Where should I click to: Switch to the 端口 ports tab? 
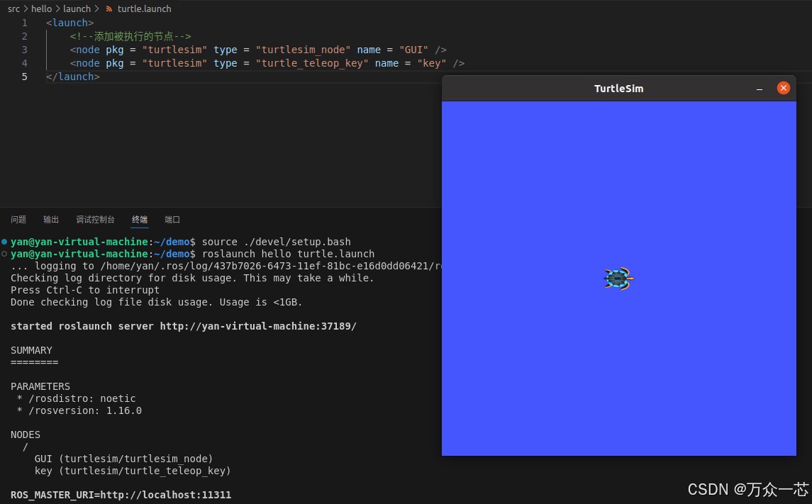tap(172, 220)
